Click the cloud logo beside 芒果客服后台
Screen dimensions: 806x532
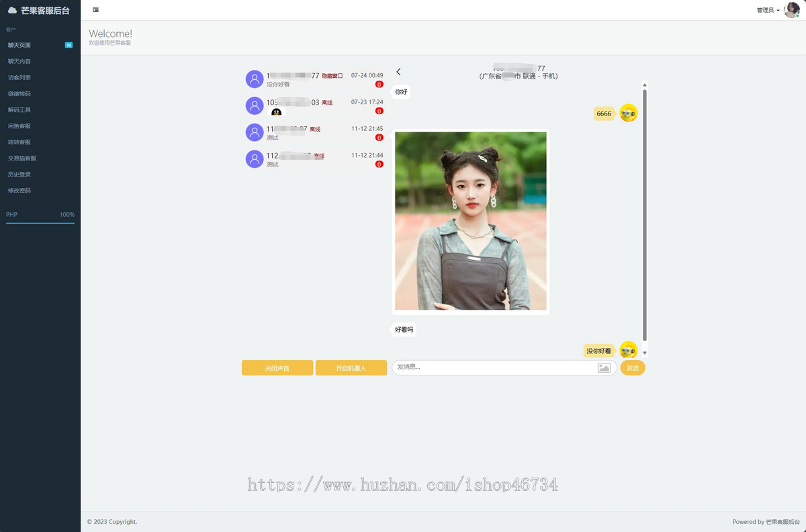point(12,10)
